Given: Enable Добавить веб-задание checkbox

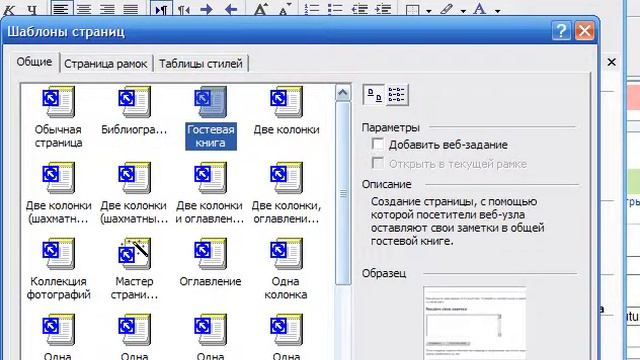Looking at the screenshot, I should click(x=378, y=144).
